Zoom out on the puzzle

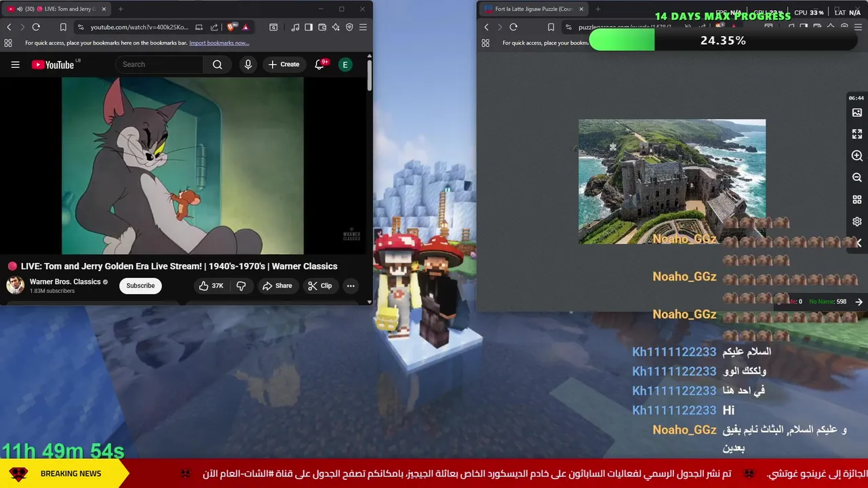pyautogui.click(x=857, y=178)
